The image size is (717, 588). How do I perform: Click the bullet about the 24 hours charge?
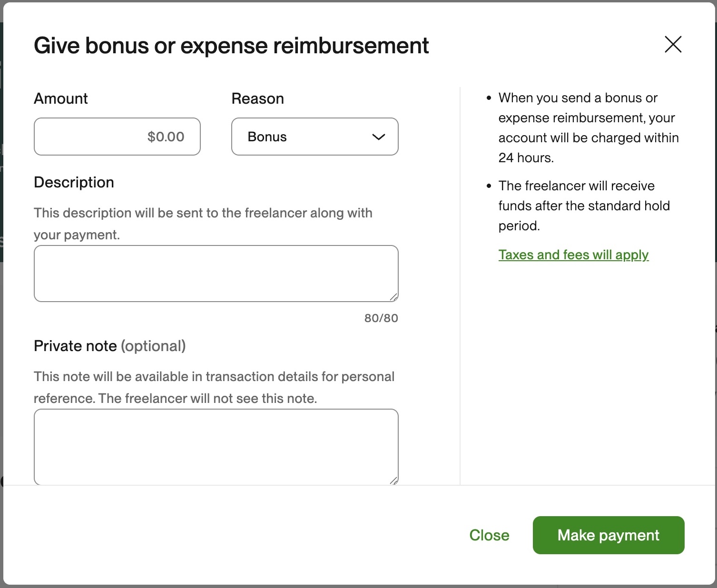(x=588, y=127)
